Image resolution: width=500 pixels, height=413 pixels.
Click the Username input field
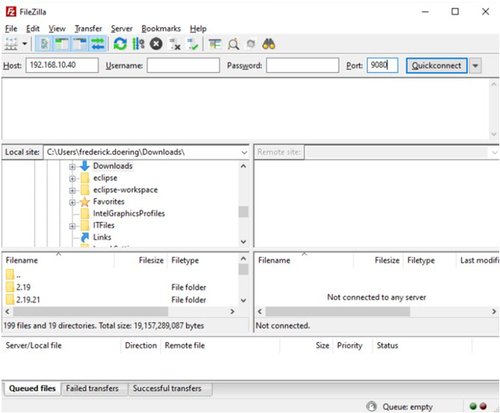click(183, 65)
